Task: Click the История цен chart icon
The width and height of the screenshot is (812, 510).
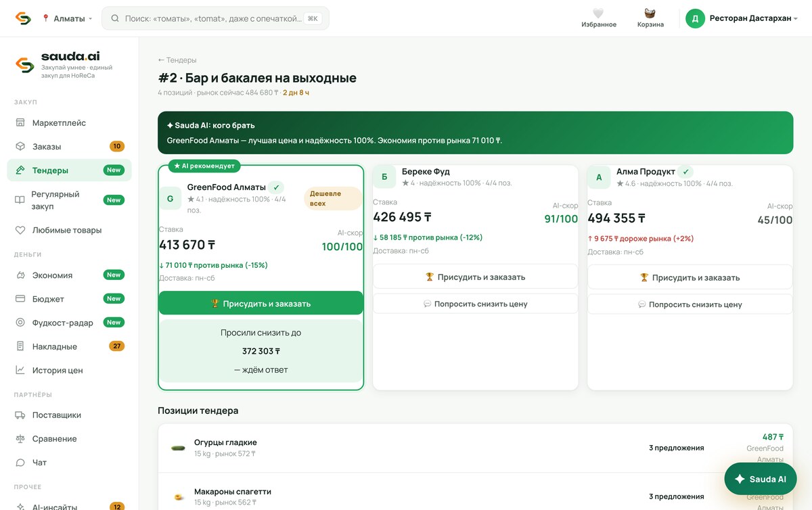Action: (20, 370)
